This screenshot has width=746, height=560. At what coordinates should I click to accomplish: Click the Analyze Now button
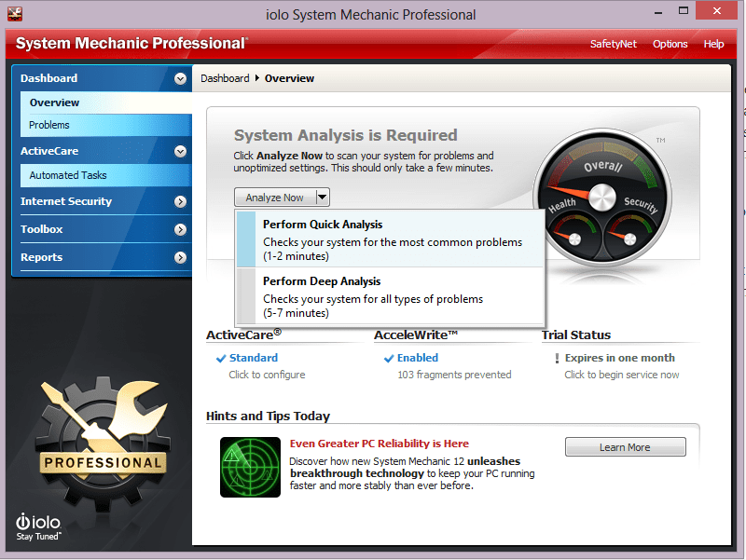coord(275,198)
